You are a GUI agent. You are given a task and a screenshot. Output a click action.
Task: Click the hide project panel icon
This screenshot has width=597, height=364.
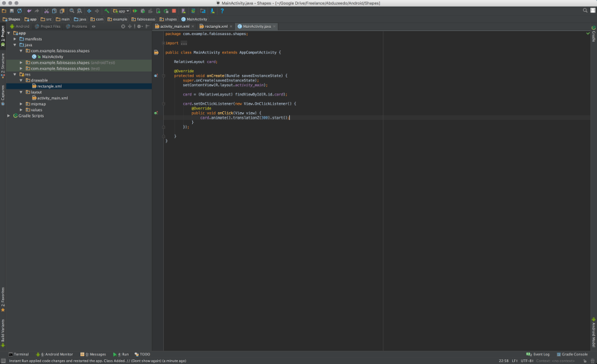[x=147, y=27]
